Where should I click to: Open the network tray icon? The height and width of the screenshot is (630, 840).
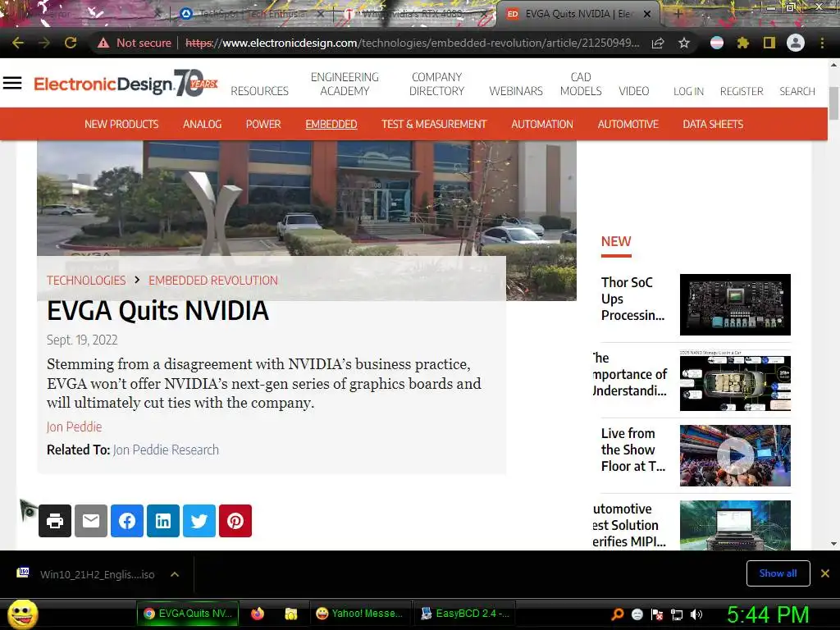tap(677, 614)
